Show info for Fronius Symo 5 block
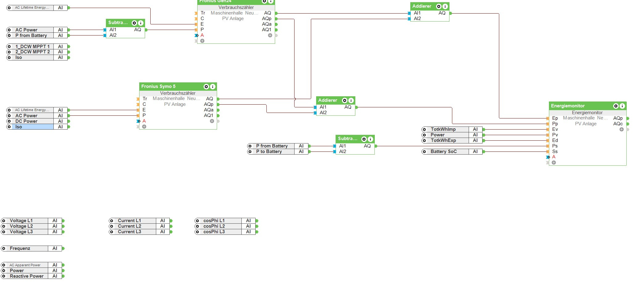Viewport: 644px width, 282px height. click(x=212, y=87)
